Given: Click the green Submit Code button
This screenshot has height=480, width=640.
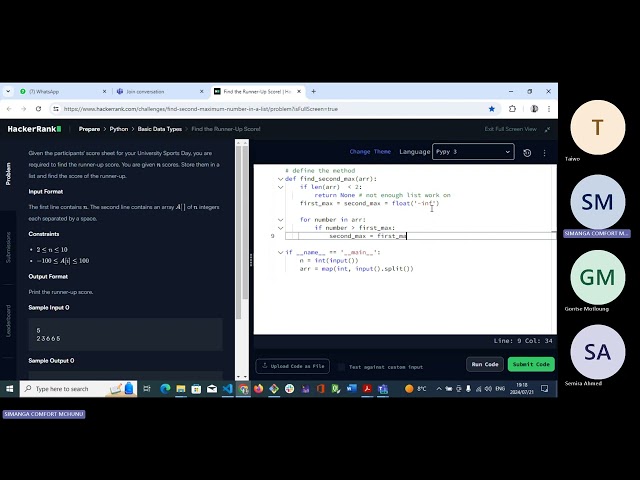Looking at the screenshot, I should tap(531, 364).
